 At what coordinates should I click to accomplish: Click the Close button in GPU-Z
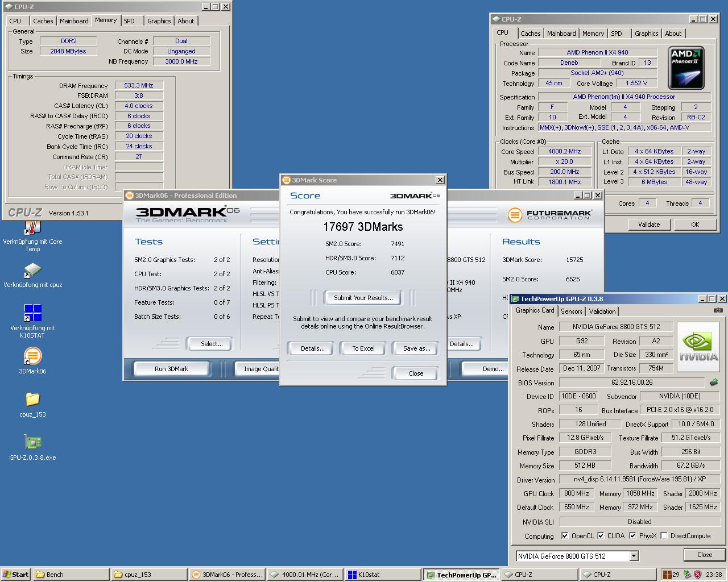705,555
